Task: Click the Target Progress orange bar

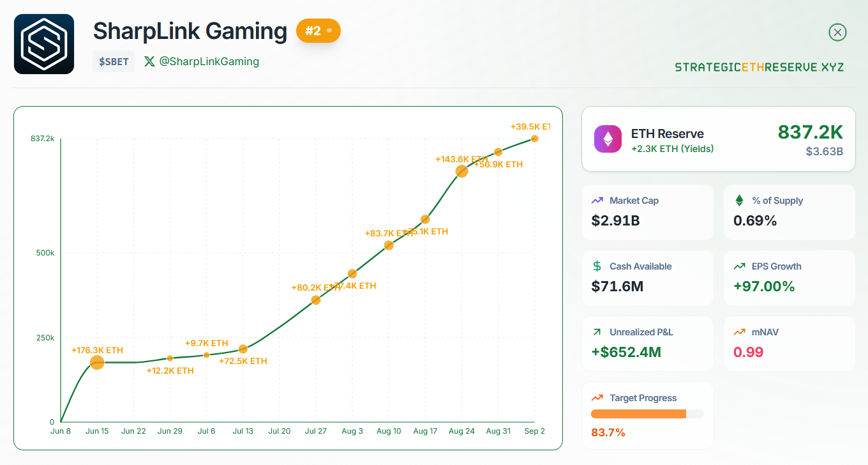Action: 638,414
